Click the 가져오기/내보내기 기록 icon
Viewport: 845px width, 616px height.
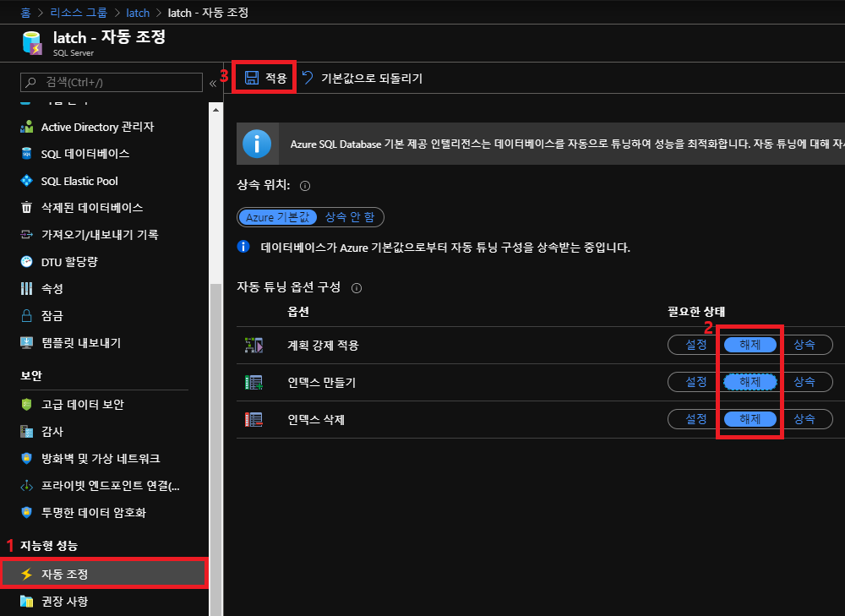tap(26, 234)
